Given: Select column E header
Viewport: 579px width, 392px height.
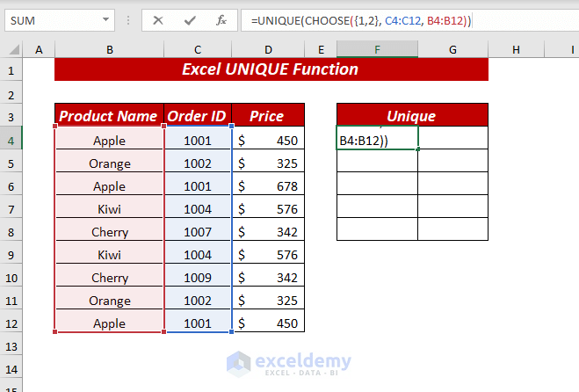Looking at the screenshot, I should click(321, 49).
